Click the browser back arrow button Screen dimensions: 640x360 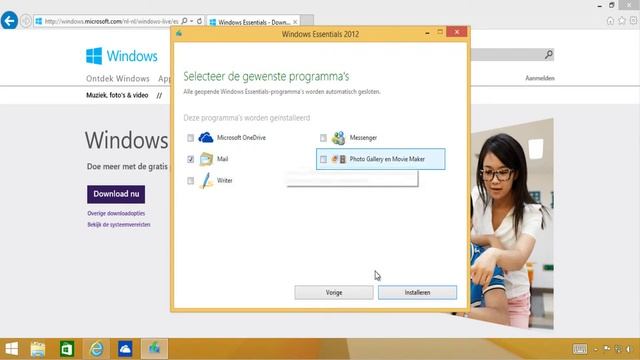click(x=9, y=20)
